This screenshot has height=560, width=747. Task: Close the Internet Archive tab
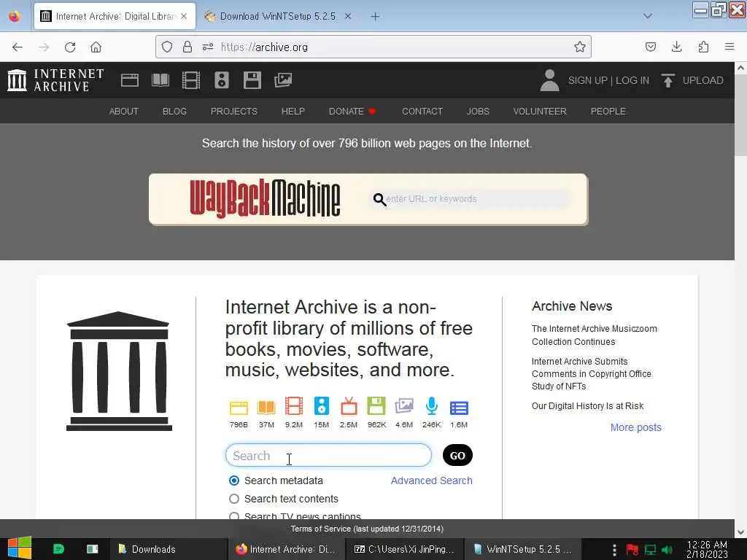pos(184,16)
